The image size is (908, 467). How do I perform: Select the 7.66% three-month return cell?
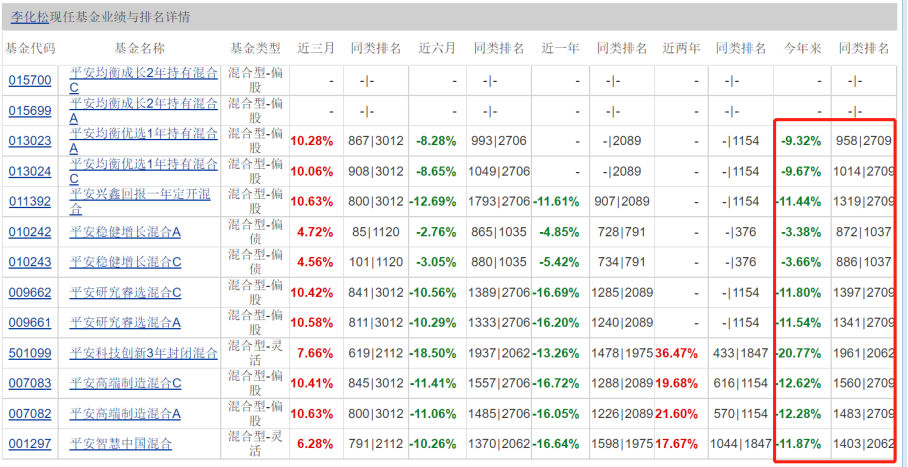315,353
